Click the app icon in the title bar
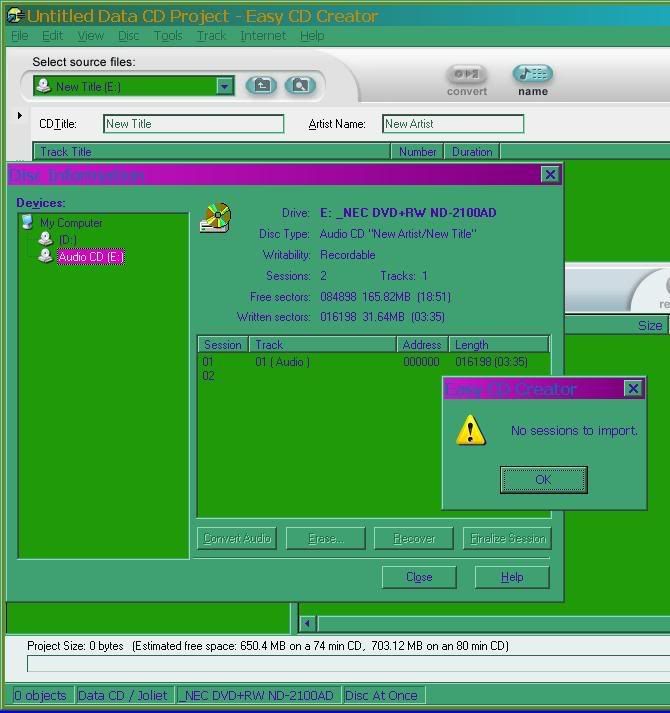 pyautogui.click(x=15, y=16)
